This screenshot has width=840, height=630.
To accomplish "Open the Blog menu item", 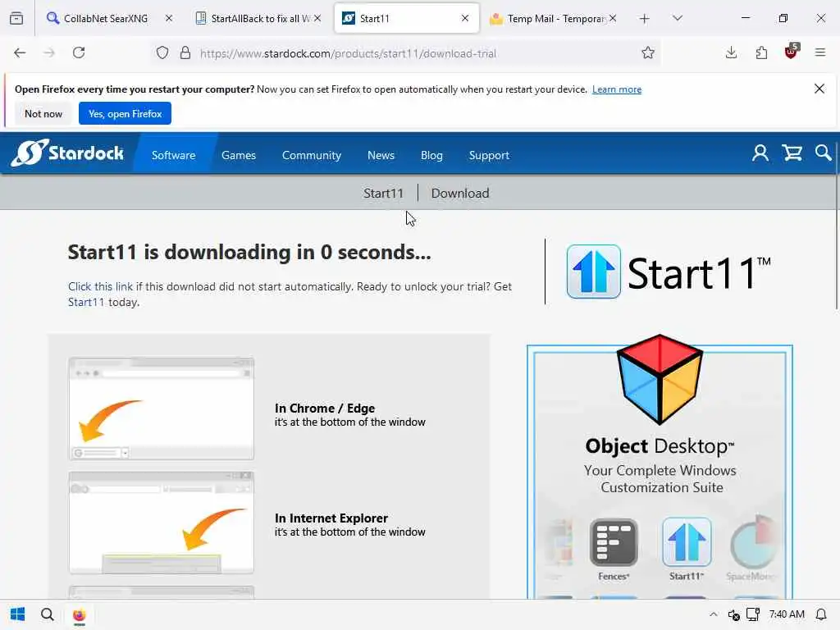I will point(431,155).
